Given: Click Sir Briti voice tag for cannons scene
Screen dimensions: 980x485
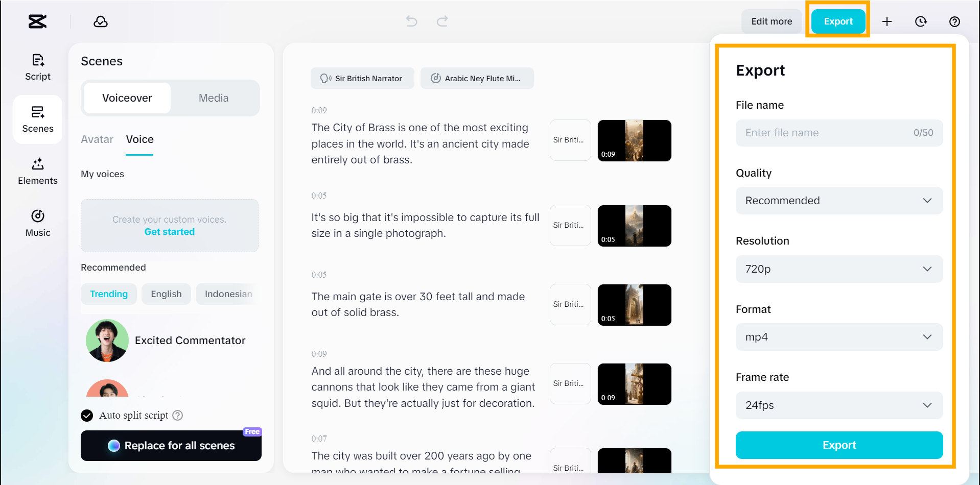Looking at the screenshot, I should click(570, 384).
